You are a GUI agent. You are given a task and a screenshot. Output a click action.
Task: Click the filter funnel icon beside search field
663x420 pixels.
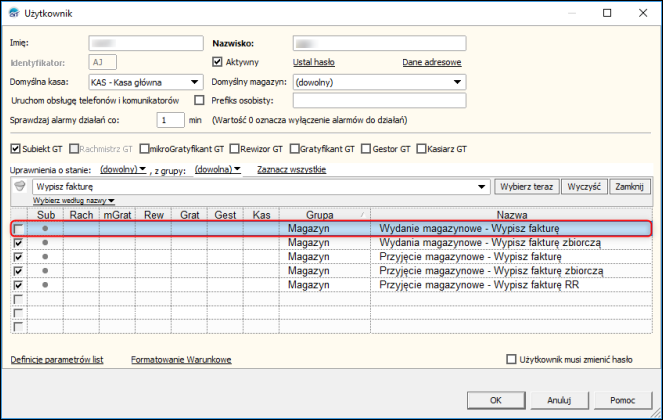pos(19,186)
